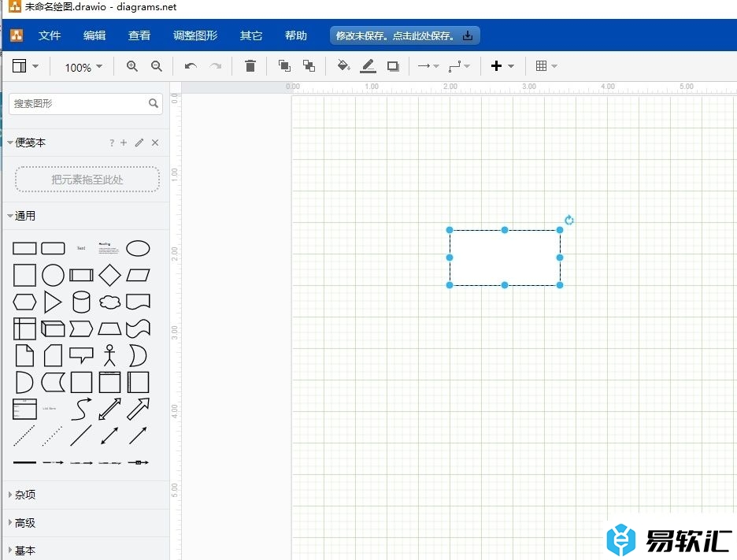
Task: Open the waypoint connector style dropdown
Action: point(459,66)
